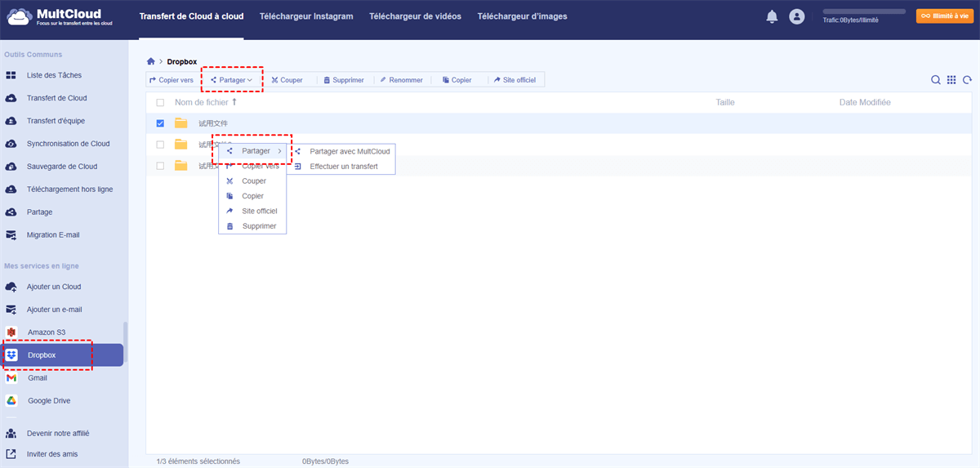
Task: Choose Partager avec MultCloud option
Action: [x=350, y=151]
